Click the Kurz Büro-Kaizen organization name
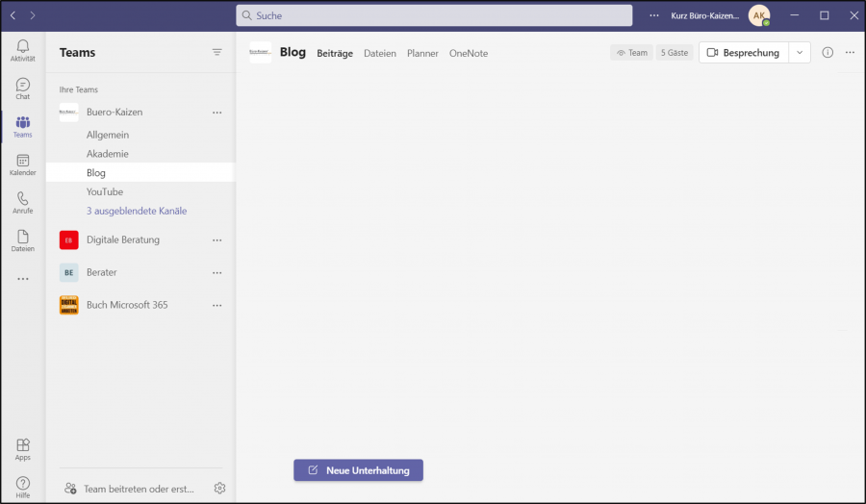Viewport: 866px width, 504px height. point(704,15)
